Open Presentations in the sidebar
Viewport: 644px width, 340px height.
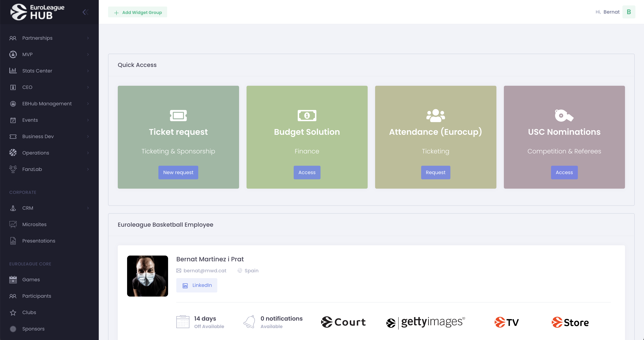39,241
